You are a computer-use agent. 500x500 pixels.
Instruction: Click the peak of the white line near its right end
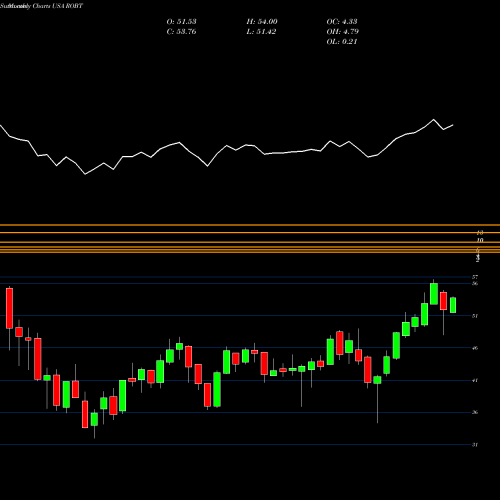(434, 119)
